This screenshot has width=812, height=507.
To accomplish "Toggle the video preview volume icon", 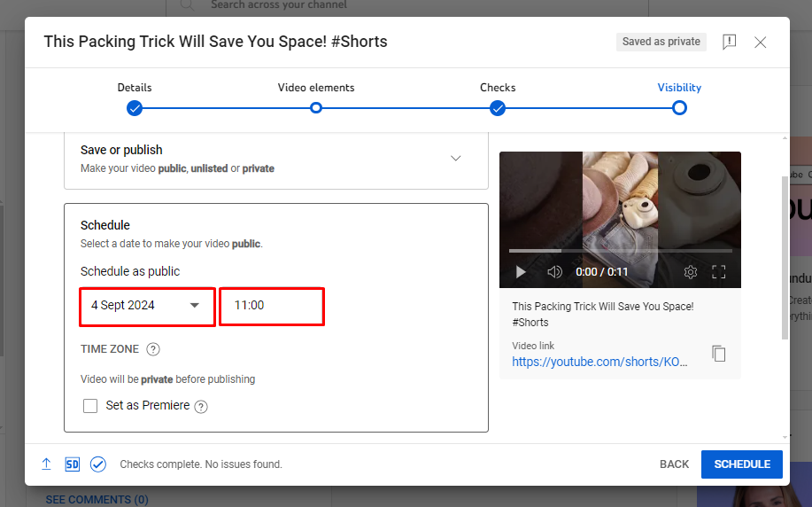I will pyautogui.click(x=554, y=271).
